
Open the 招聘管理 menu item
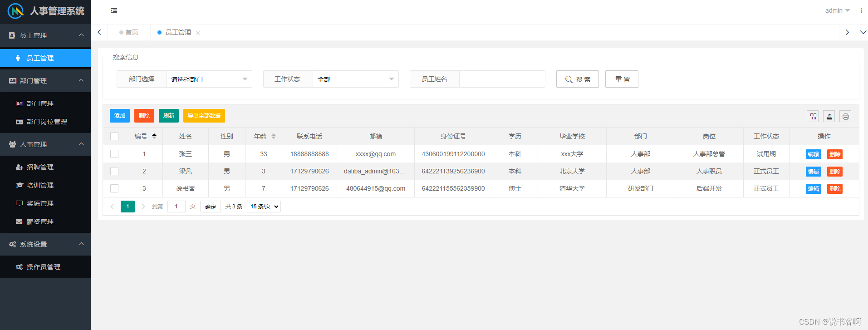click(45, 167)
